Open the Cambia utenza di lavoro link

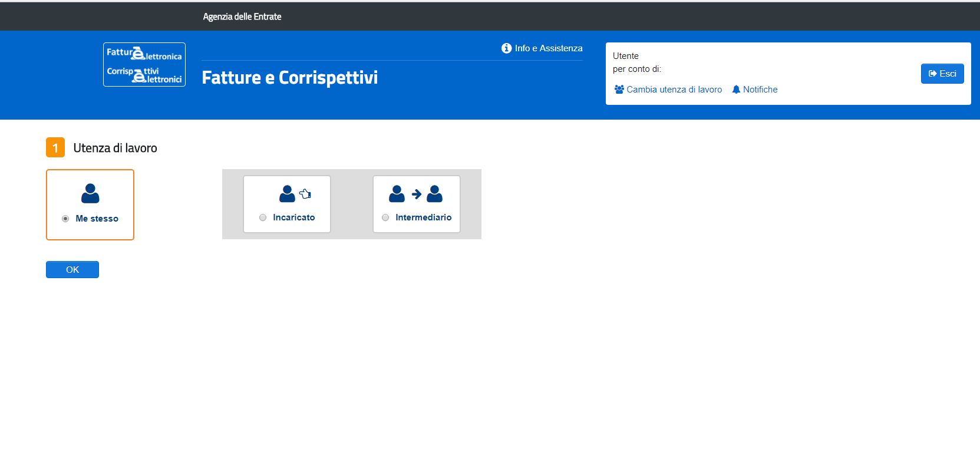(674, 90)
